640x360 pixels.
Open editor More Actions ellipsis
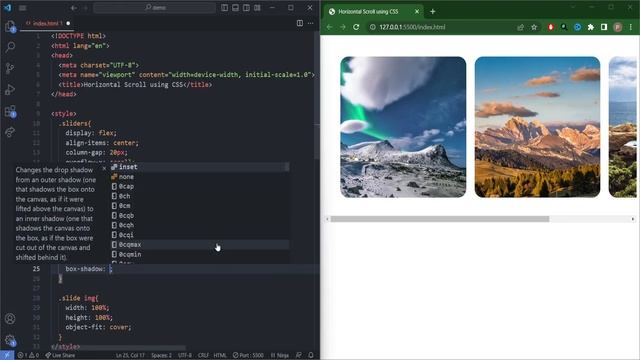point(311,23)
